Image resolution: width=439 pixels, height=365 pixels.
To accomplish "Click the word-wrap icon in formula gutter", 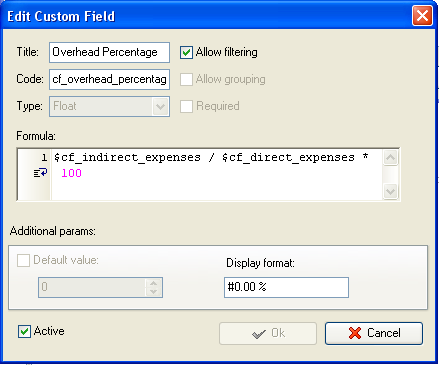I will [x=40, y=173].
